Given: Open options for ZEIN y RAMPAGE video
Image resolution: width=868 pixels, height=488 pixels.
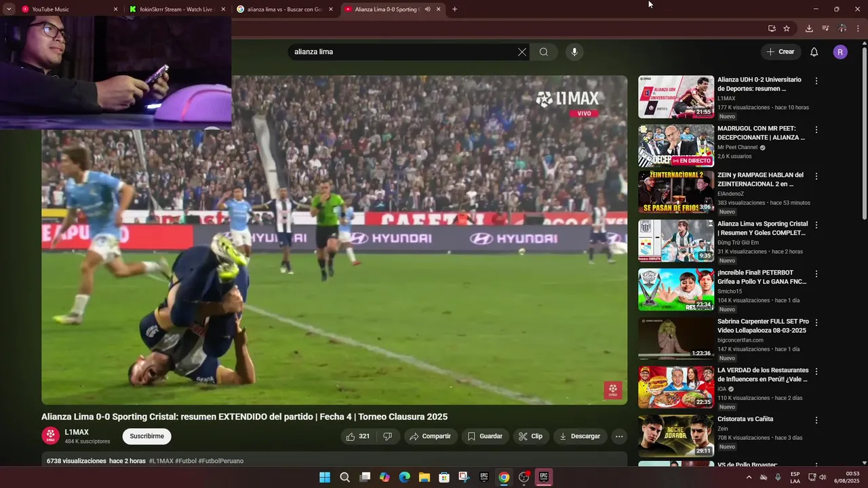Looking at the screenshot, I should tap(816, 176).
